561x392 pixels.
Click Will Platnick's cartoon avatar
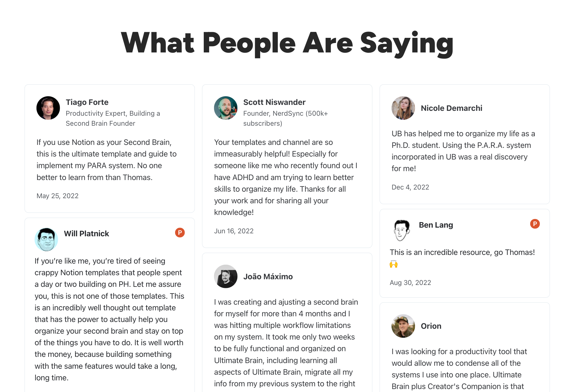coord(46,239)
